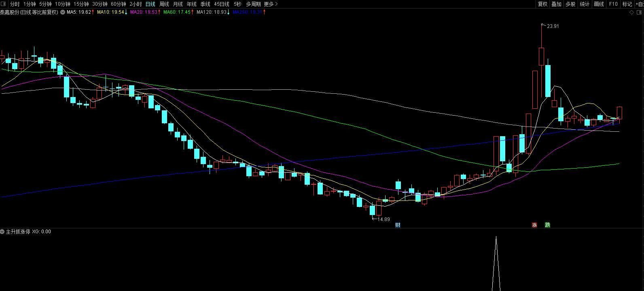The width and height of the screenshot is (644, 291).
Task: Click the 财 financial marker icon
Action: click(x=398, y=225)
